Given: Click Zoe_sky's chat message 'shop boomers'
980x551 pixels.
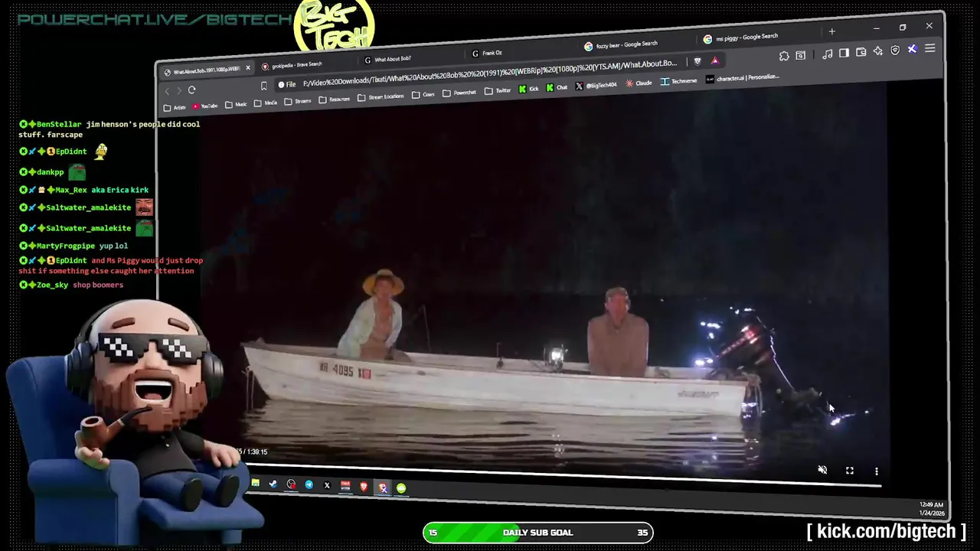Looking at the screenshot, I should point(98,285).
